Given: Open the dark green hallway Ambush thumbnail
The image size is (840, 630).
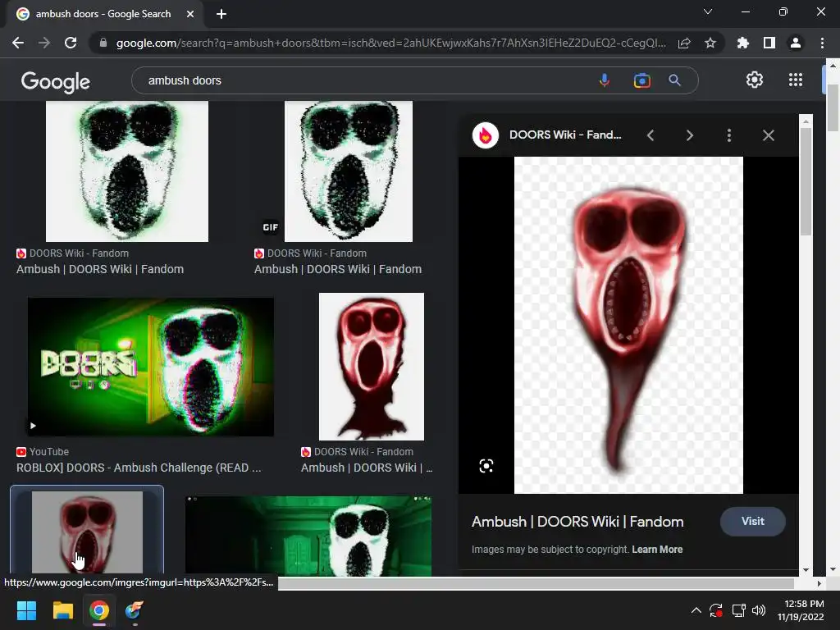Looking at the screenshot, I should coord(308,536).
